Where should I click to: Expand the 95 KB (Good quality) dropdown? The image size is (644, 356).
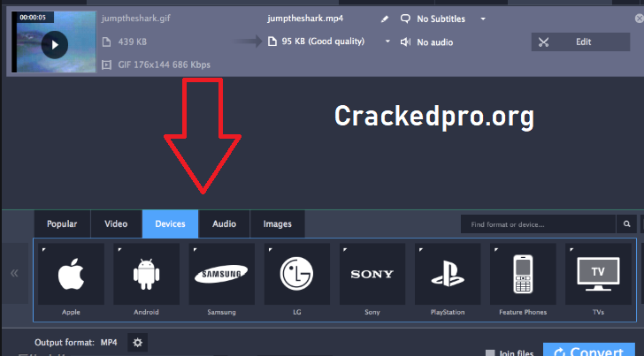pos(387,42)
